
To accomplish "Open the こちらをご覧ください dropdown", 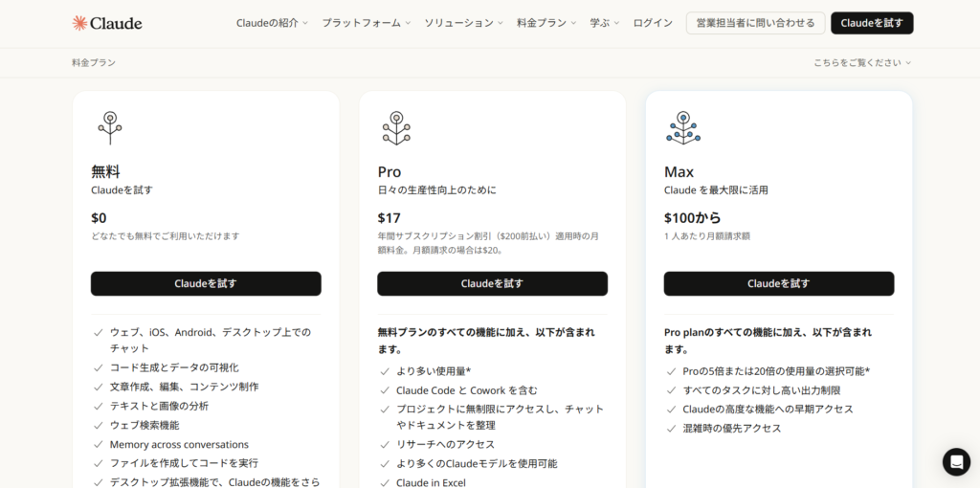I will 862,62.
